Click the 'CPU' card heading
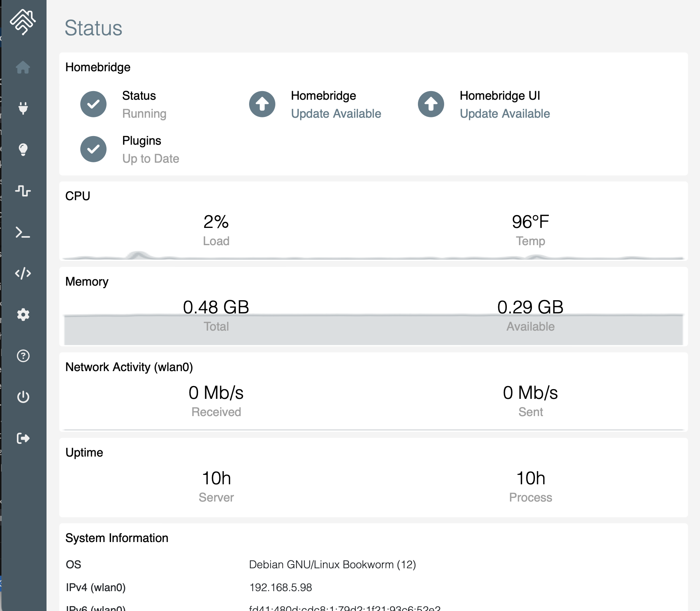Image resolution: width=700 pixels, height=611 pixels. 78,196
